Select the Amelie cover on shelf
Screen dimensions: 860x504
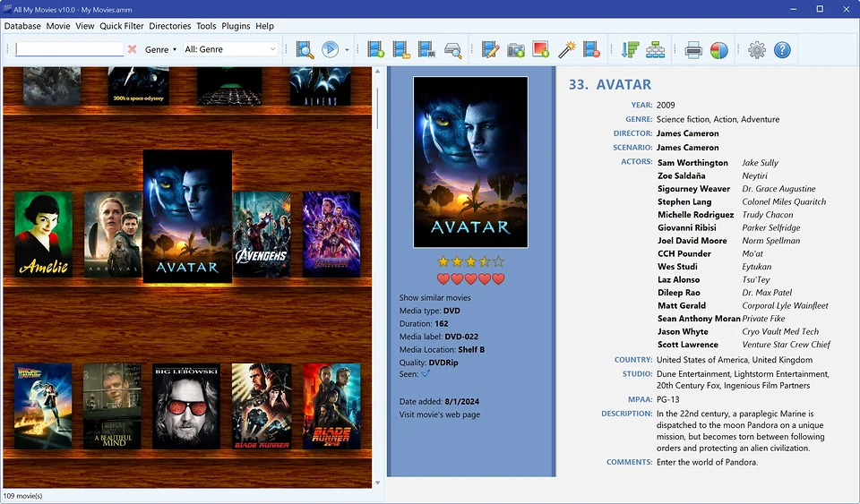coord(43,234)
